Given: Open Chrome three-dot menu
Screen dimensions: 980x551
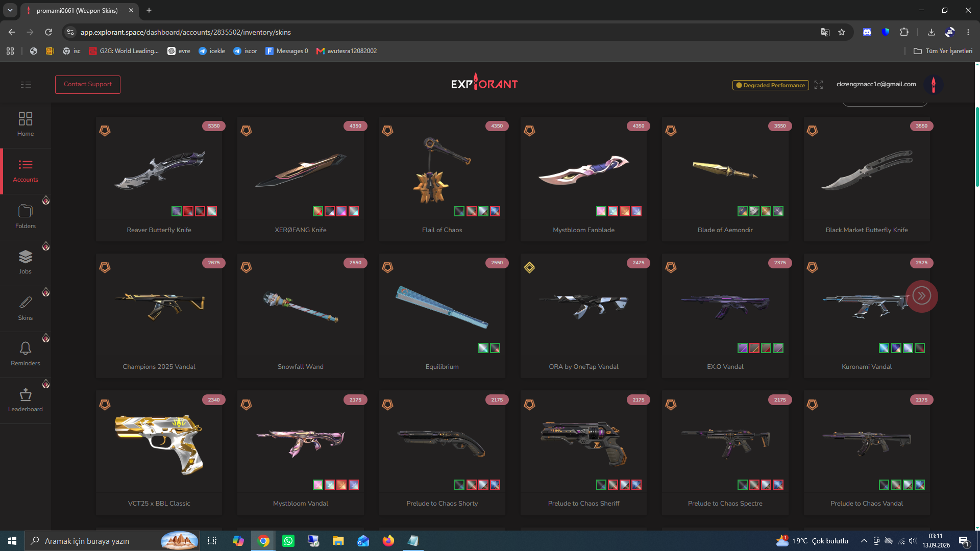Looking at the screenshot, I should coord(968,32).
